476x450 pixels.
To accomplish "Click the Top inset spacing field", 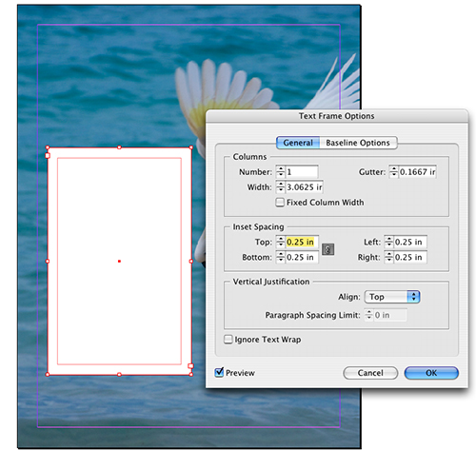I will point(302,242).
